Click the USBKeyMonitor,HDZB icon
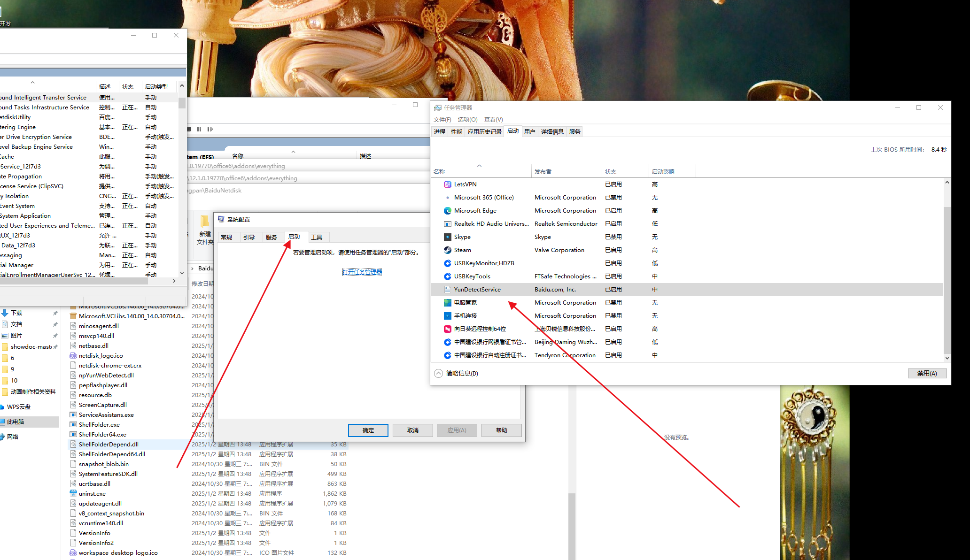 point(447,263)
